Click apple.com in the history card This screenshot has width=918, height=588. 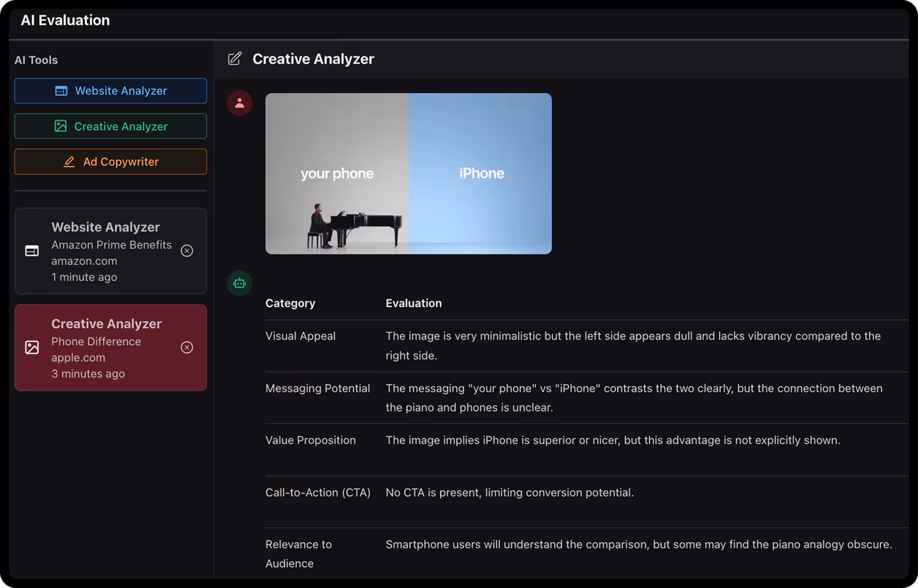tap(79, 358)
